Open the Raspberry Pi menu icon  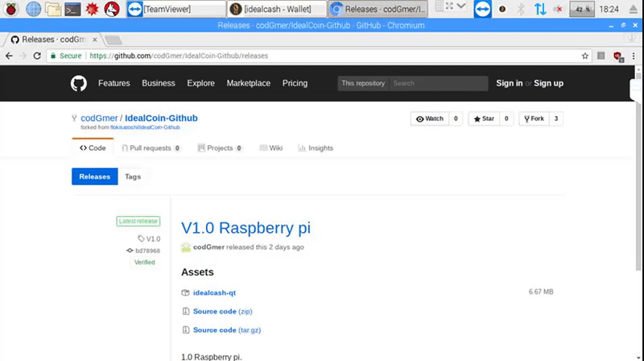11,9
